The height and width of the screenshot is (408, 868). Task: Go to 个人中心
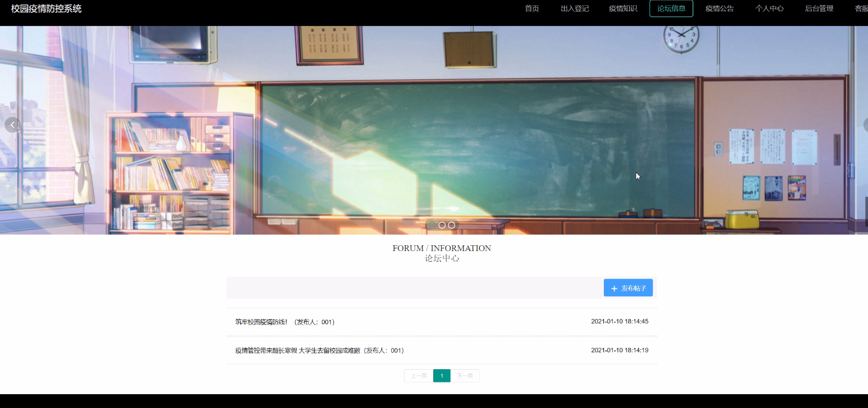[769, 9]
